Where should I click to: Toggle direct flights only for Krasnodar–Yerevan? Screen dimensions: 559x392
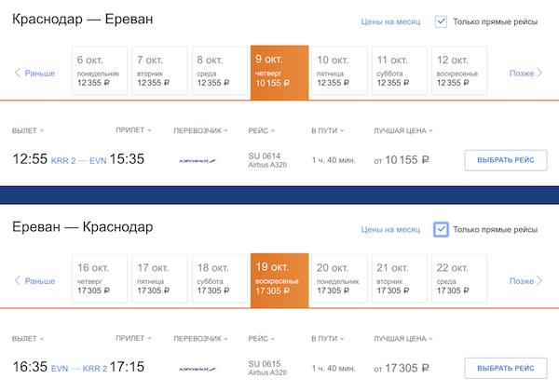442,20
